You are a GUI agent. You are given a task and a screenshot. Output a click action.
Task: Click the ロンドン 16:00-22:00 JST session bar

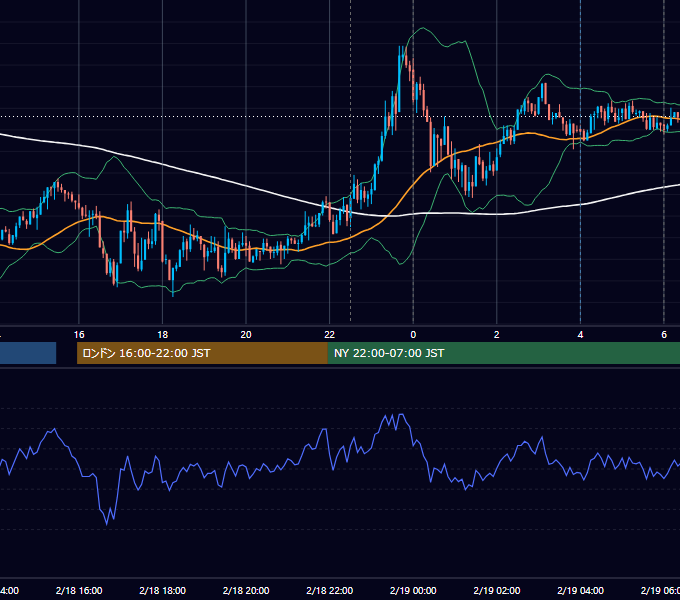[202, 353]
